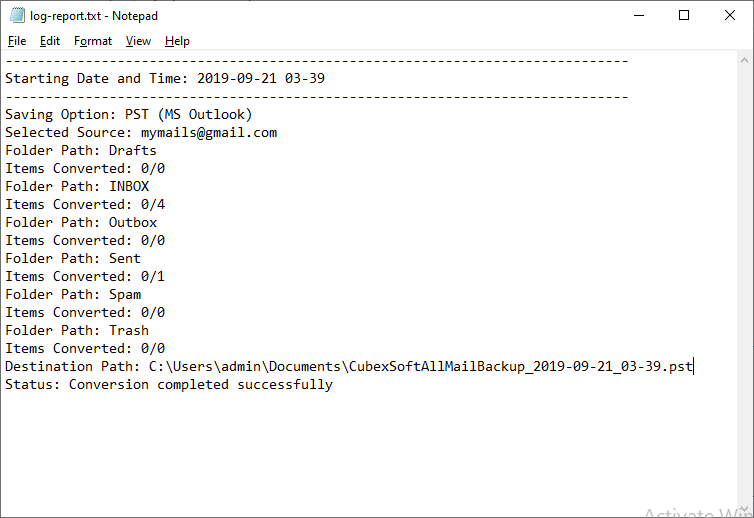This screenshot has height=518, width=754.
Task: Click the Folder Path: Trash line
Action: point(77,330)
